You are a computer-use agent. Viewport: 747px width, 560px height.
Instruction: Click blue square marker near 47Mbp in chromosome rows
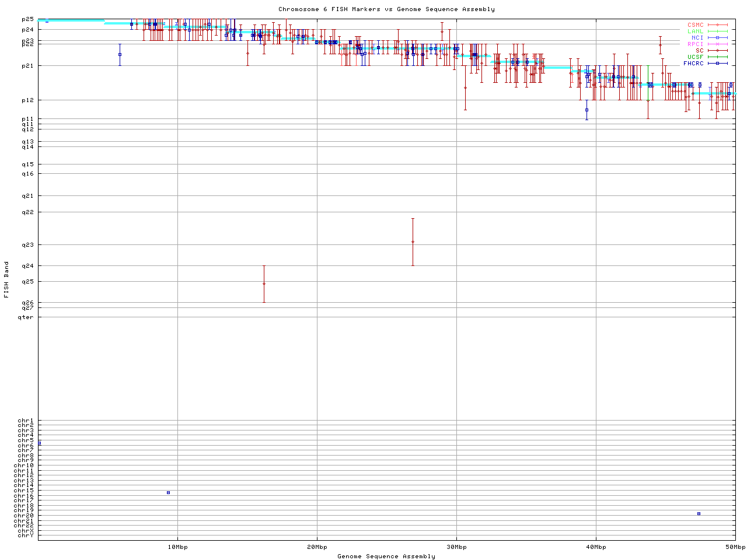coord(699,513)
